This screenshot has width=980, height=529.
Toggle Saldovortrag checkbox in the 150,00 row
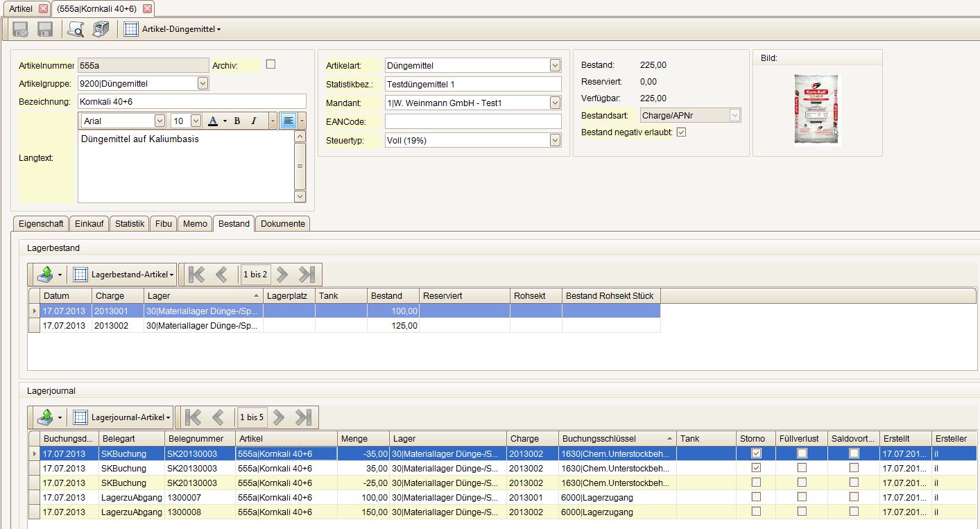pos(854,512)
